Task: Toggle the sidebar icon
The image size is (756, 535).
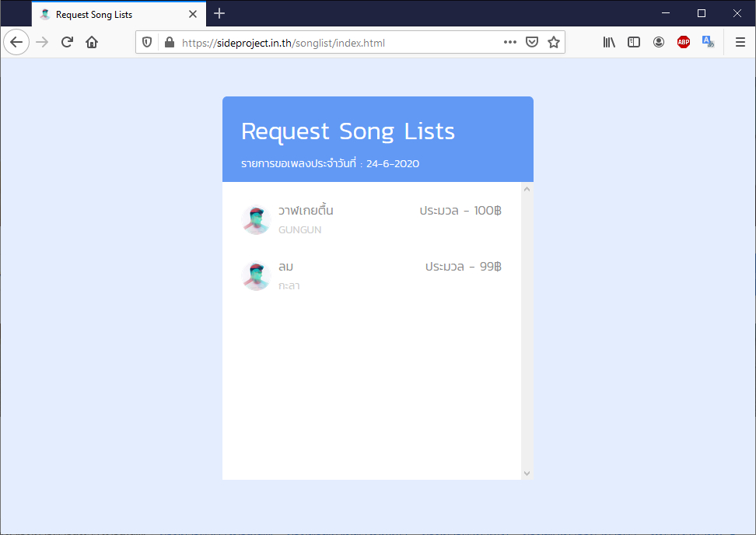Action: pyautogui.click(x=634, y=42)
